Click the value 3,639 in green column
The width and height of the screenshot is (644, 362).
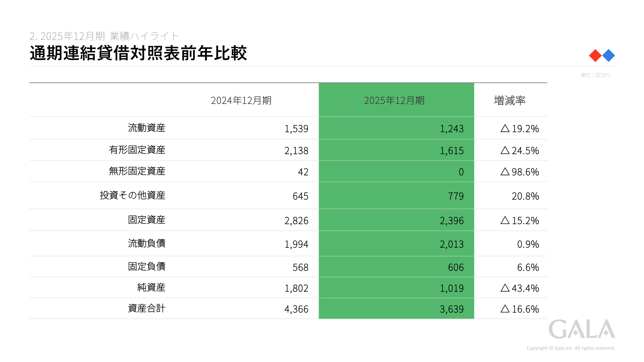point(451,309)
